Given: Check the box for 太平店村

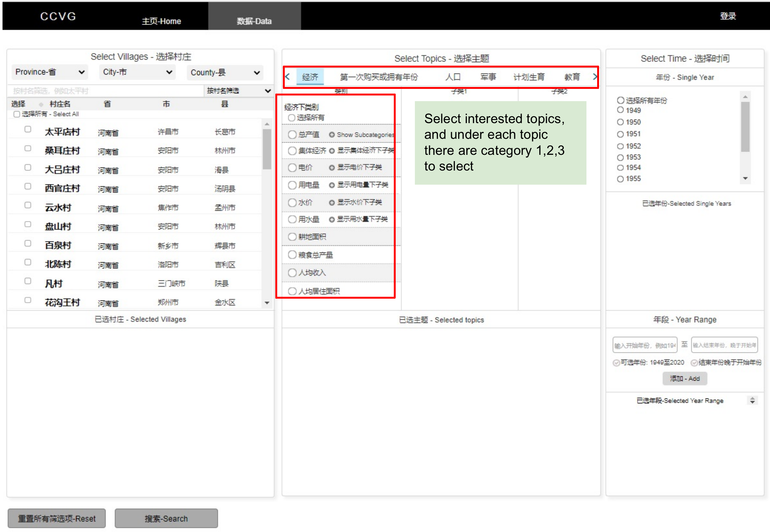Looking at the screenshot, I should click(28, 129).
